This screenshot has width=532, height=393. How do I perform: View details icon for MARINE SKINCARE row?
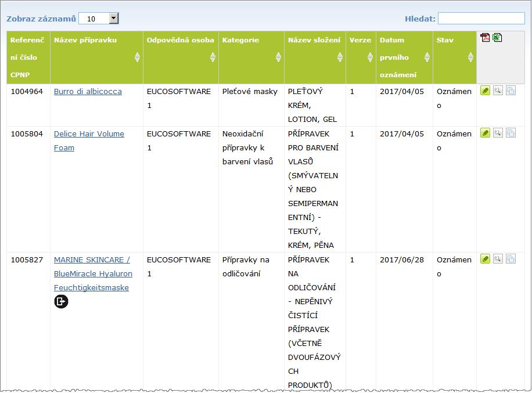(x=498, y=259)
